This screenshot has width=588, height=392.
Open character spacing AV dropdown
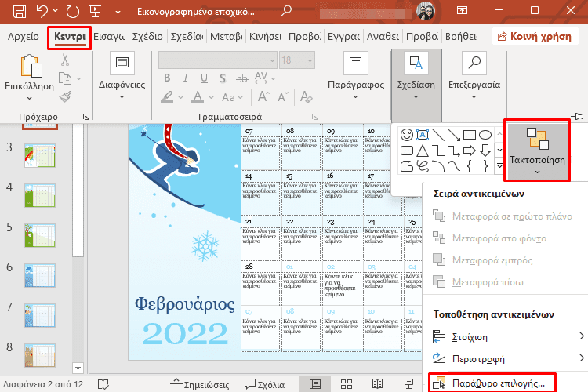(265, 78)
